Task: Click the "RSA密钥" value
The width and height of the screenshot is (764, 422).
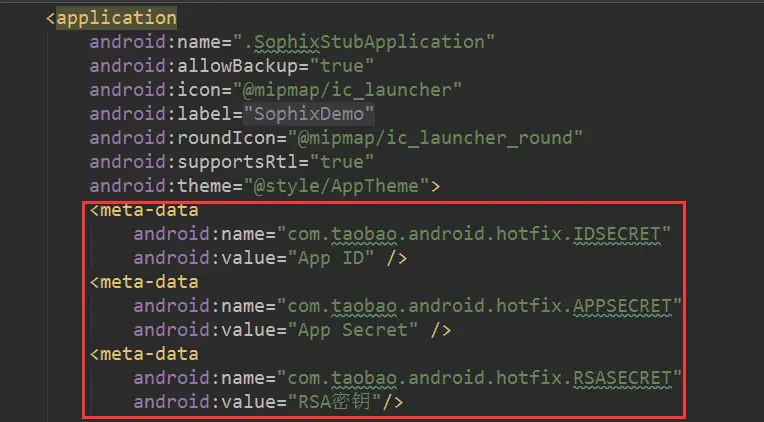Action: click(334, 402)
